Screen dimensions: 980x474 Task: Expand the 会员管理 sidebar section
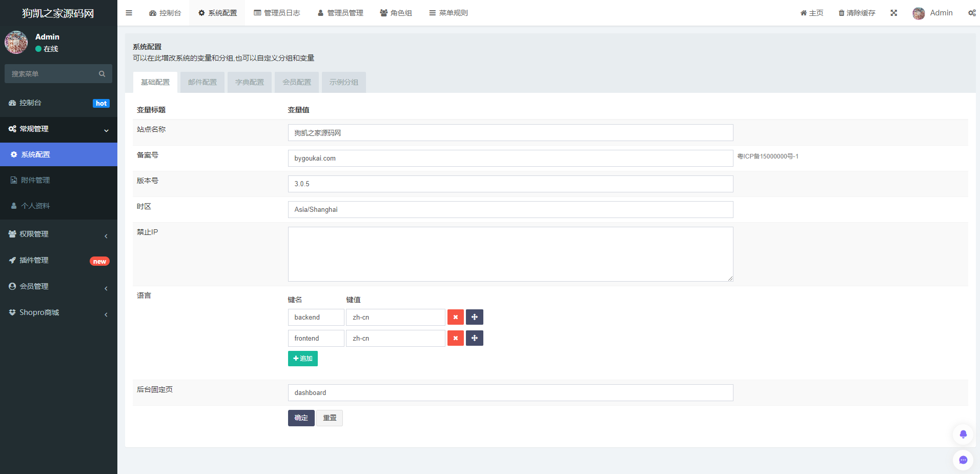[x=58, y=286]
